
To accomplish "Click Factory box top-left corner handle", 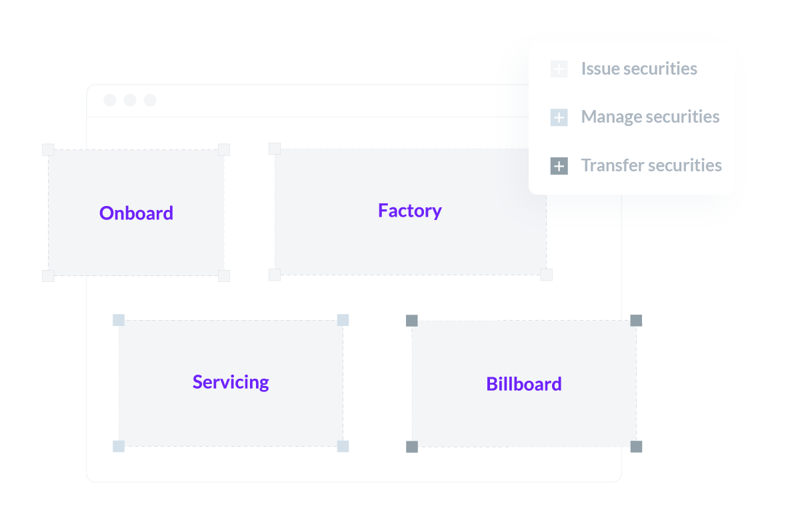I will pyautogui.click(x=275, y=148).
